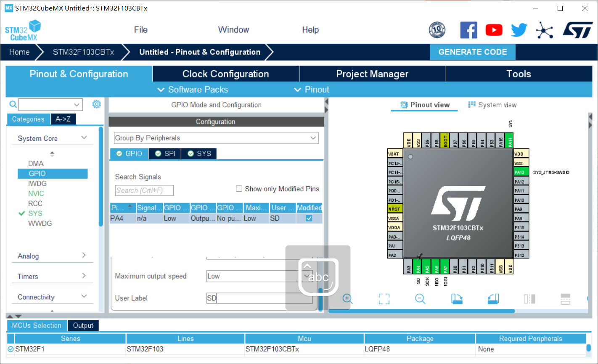Screen dimensions: 598x364
Task: Select pin PA7 on the chip
Action: tap(446, 266)
